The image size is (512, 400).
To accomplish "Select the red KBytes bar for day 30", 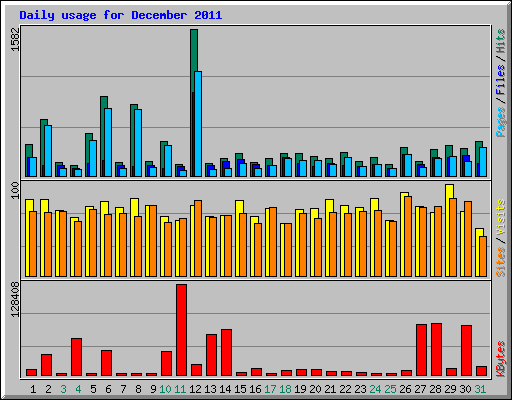I will (x=466, y=351).
